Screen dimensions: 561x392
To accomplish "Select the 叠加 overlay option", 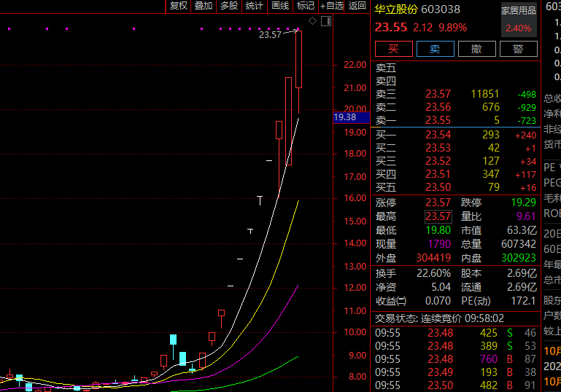I will (204, 6).
